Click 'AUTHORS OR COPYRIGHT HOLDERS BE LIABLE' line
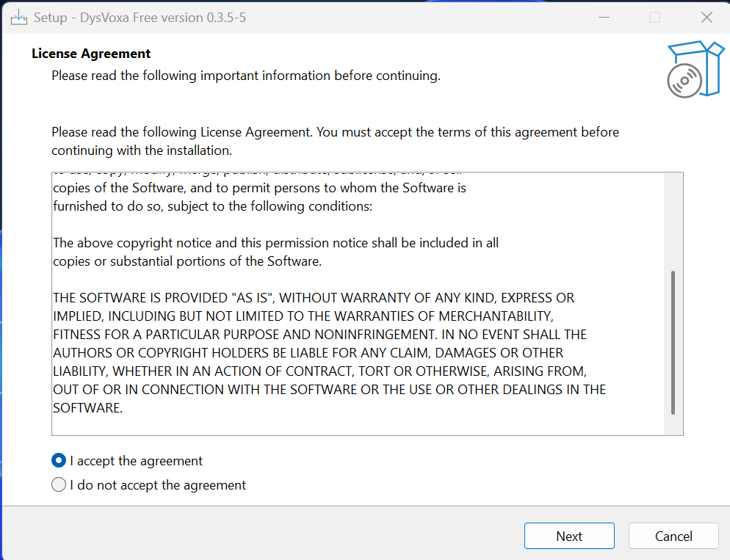 [308, 352]
